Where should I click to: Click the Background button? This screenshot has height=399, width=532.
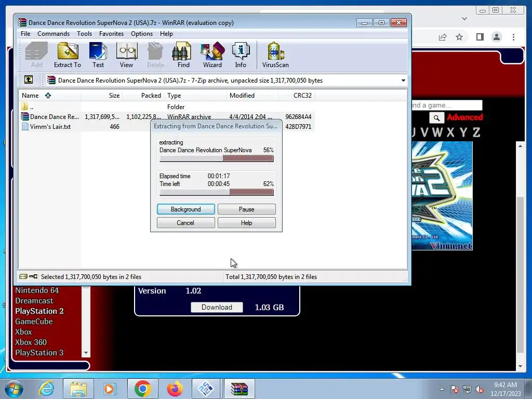[185, 209]
